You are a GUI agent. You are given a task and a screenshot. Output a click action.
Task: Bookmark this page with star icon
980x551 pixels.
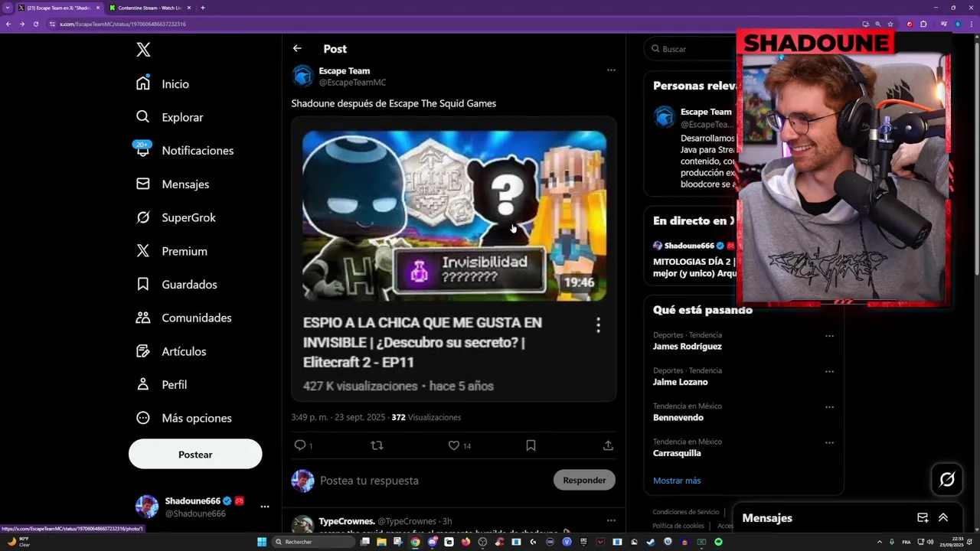tap(891, 24)
